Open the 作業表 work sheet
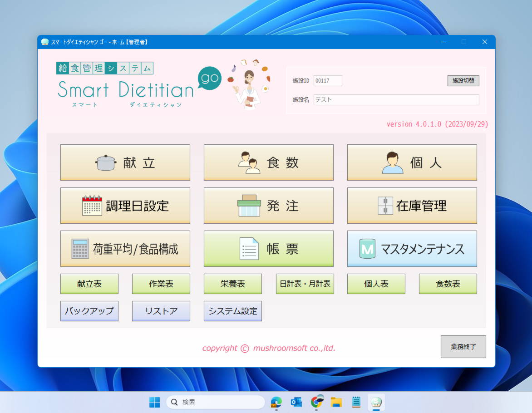This screenshot has height=413, width=532. tap(161, 284)
